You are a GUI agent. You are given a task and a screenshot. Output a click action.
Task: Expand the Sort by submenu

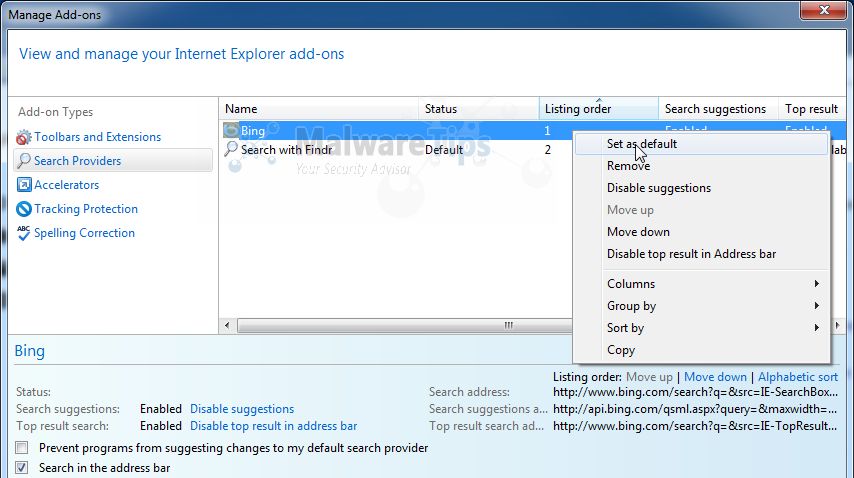[x=702, y=328]
